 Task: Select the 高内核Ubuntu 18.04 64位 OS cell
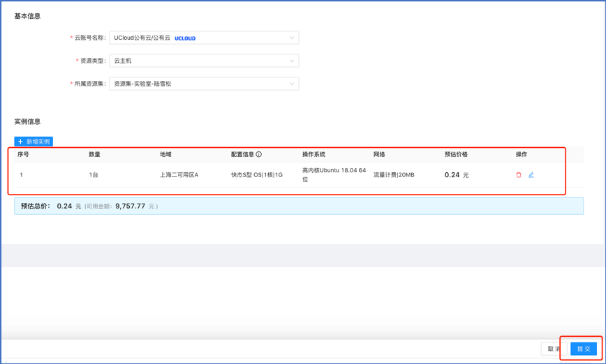tap(334, 174)
